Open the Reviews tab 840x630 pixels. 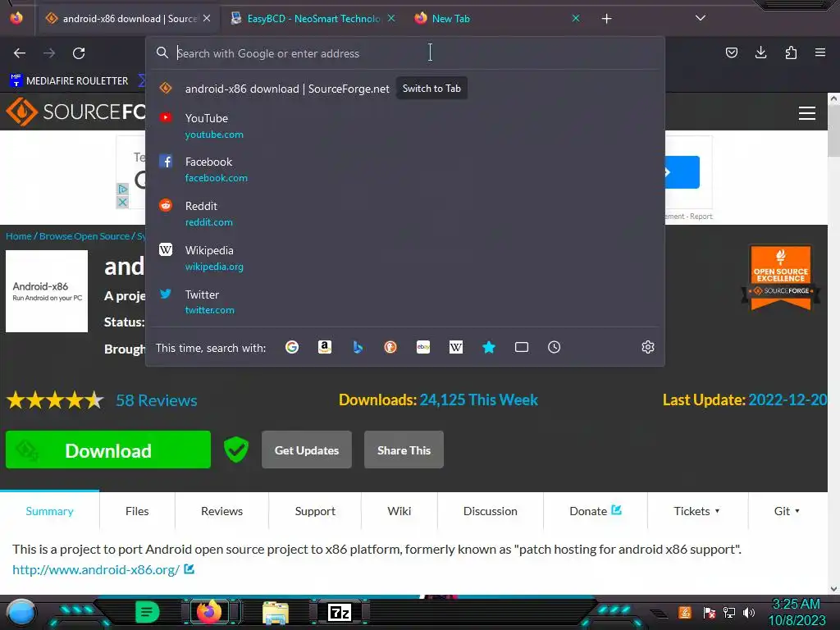[221, 511]
